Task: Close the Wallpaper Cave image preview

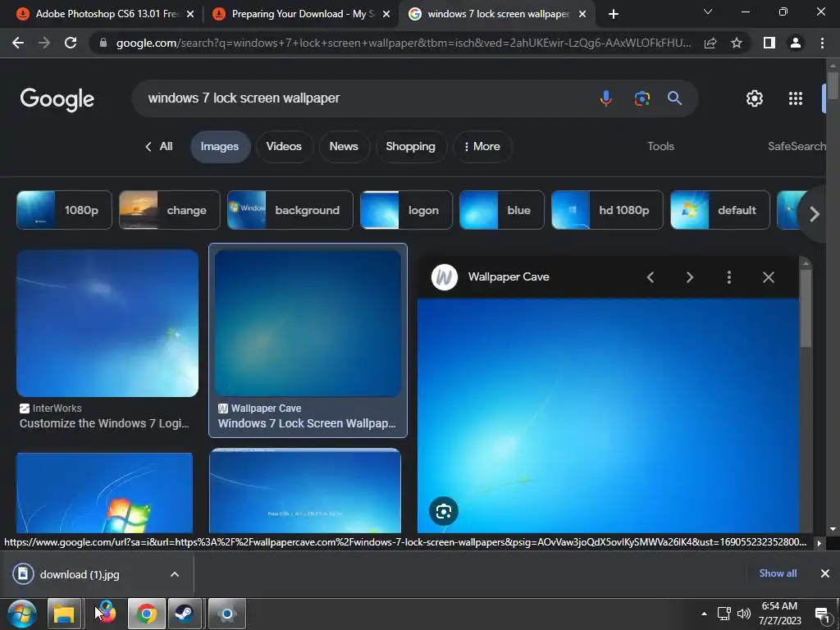Action: [768, 277]
